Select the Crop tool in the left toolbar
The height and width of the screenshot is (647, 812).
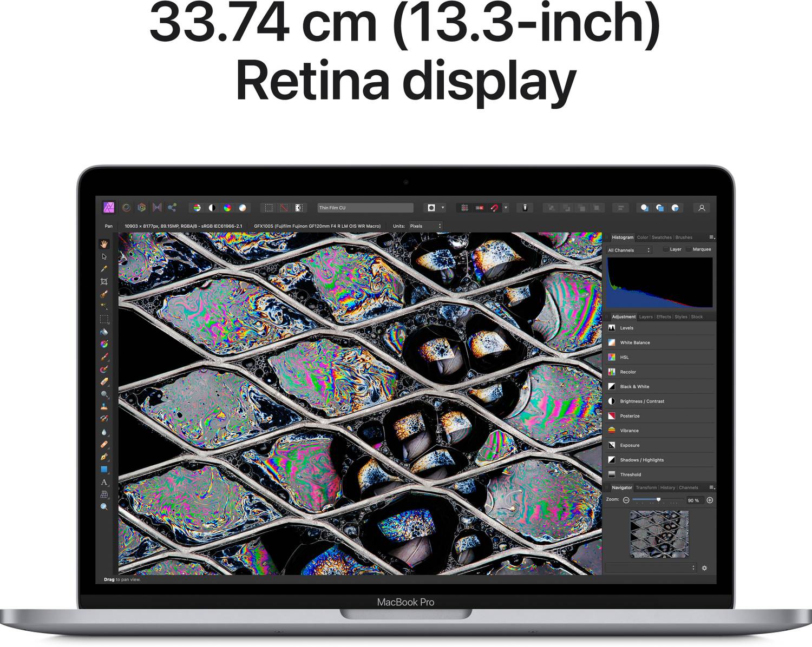click(x=104, y=281)
